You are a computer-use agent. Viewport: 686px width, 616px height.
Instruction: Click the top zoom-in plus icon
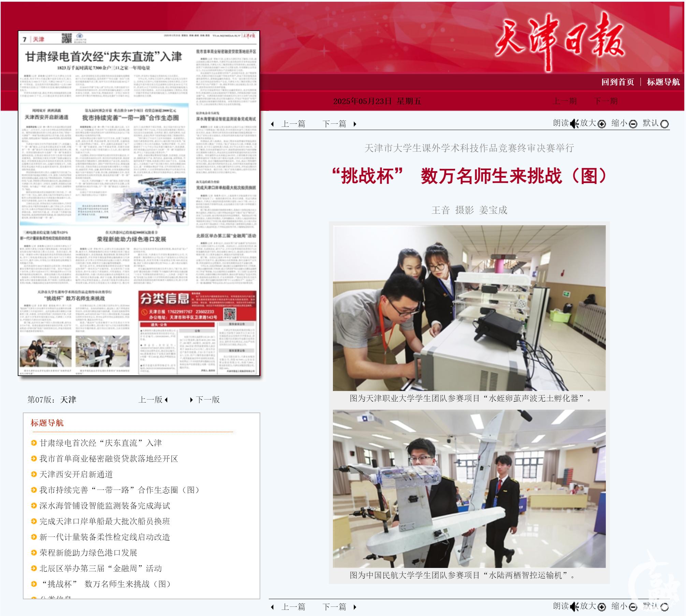[602, 124]
